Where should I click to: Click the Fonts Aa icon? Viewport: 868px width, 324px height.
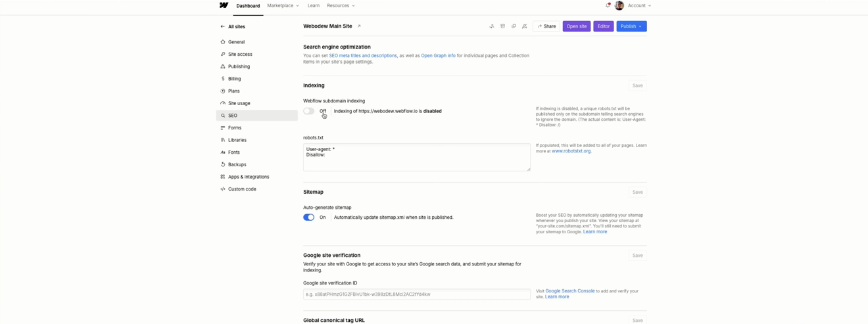(223, 152)
